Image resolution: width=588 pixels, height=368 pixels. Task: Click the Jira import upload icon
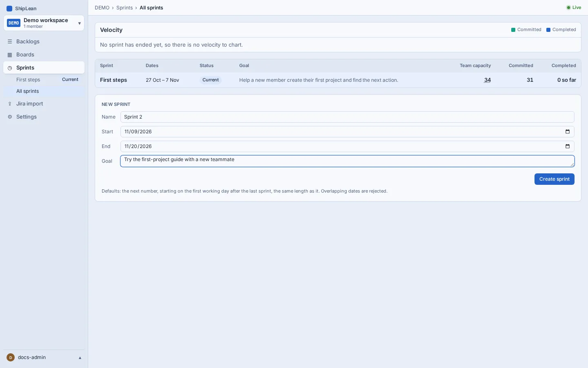(10, 104)
